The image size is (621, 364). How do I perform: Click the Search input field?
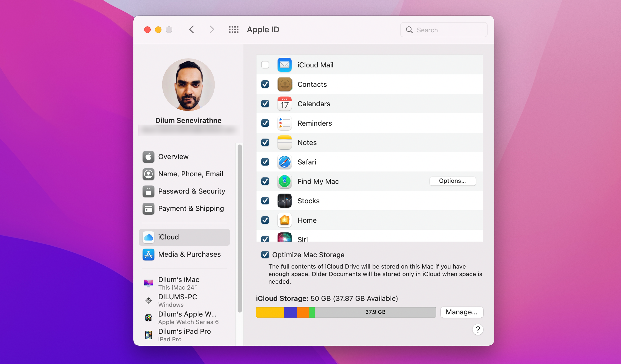coord(444,30)
